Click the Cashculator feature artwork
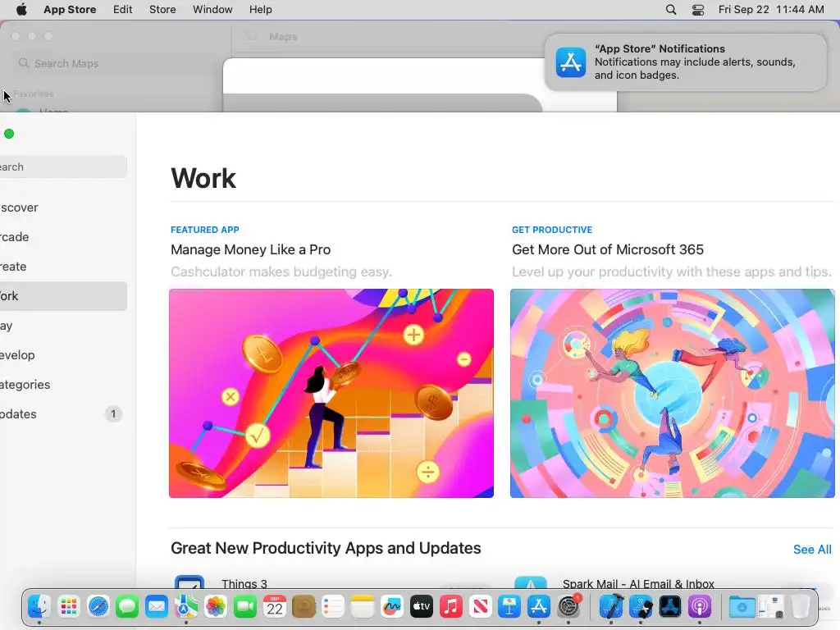Image resolution: width=840 pixels, height=630 pixels. [x=331, y=393]
